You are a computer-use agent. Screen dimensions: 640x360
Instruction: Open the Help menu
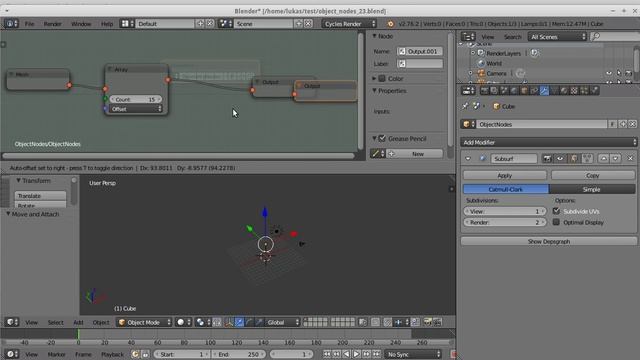tap(107, 24)
